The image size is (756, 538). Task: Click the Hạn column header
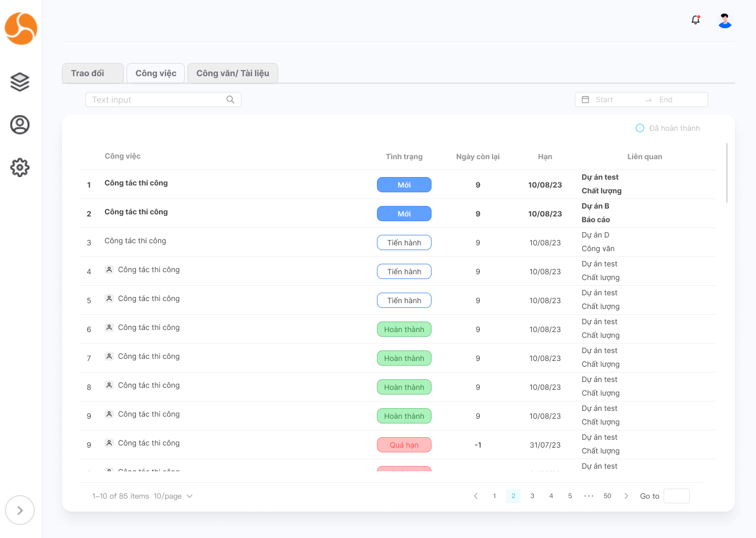(x=545, y=157)
